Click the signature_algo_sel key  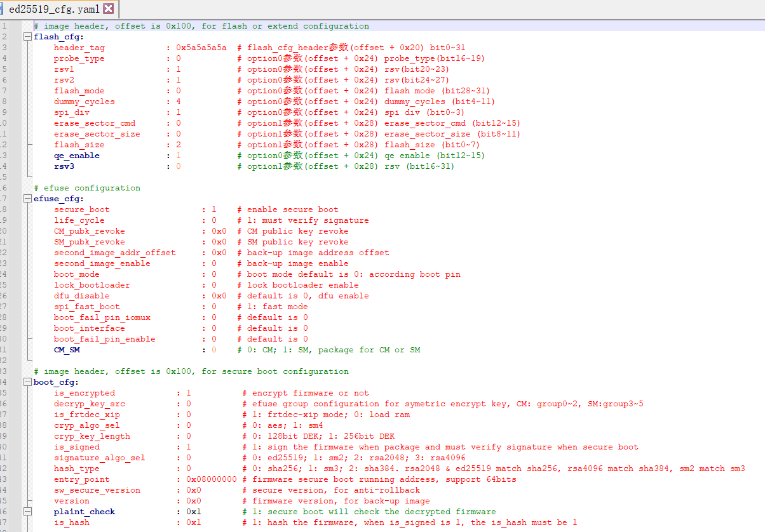tap(100, 458)
